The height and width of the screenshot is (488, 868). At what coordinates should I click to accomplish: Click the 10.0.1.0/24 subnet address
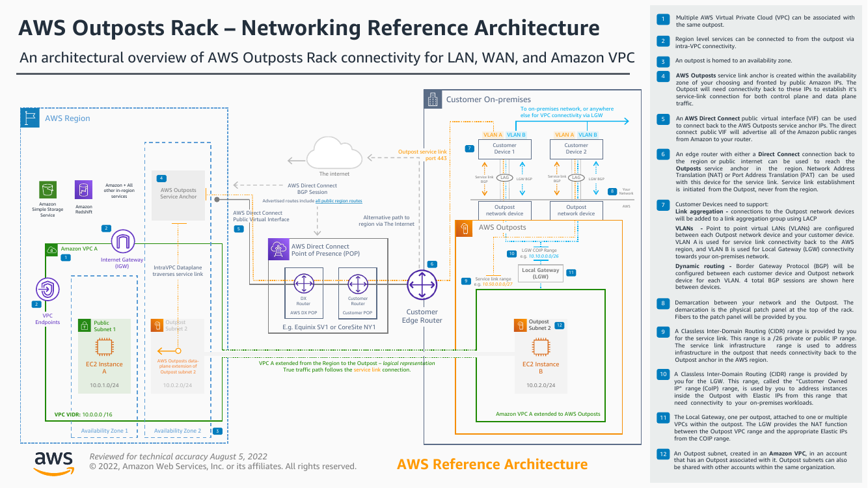coord(104,386)
